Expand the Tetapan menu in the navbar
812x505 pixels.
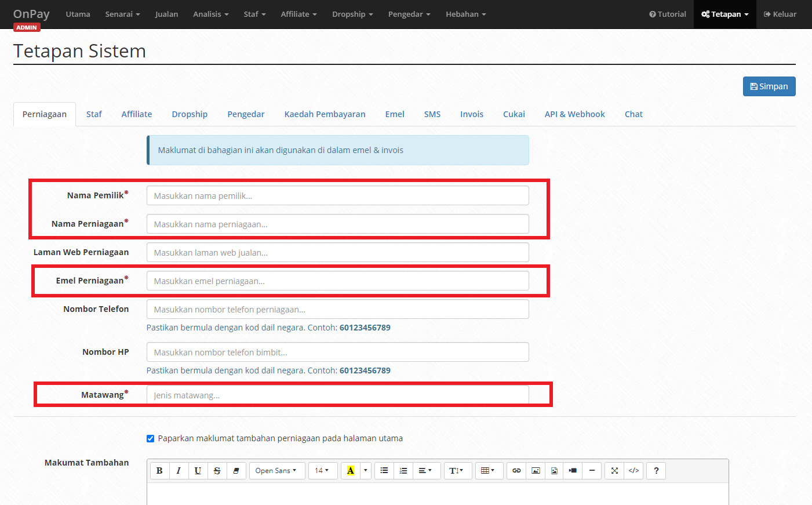click(x=724, y=14)
